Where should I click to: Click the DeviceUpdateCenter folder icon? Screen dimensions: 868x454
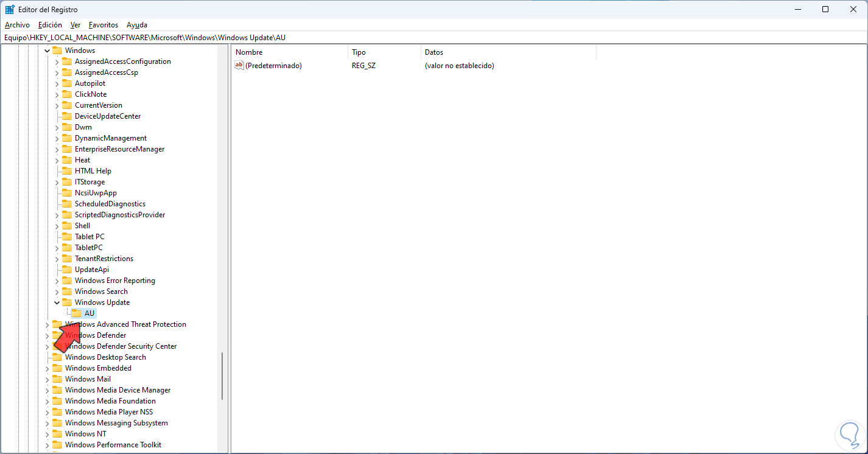click(x=67, y=116)
